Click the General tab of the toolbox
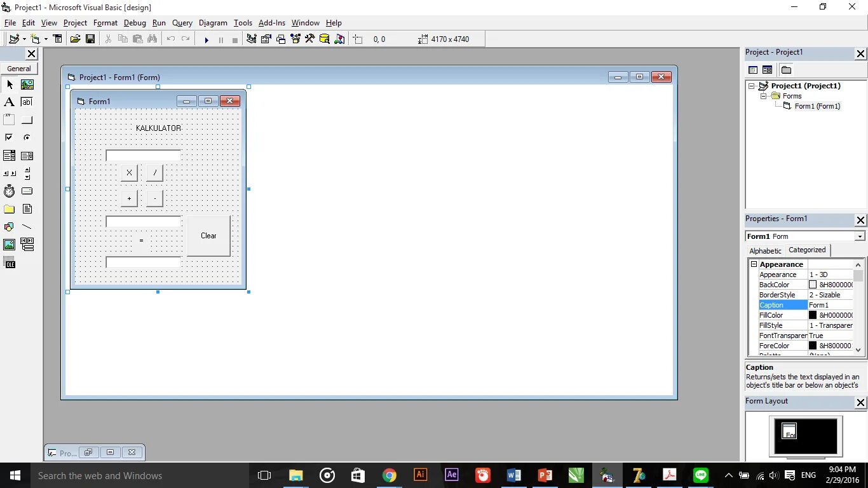868x488 pixels. pos(19,69)
